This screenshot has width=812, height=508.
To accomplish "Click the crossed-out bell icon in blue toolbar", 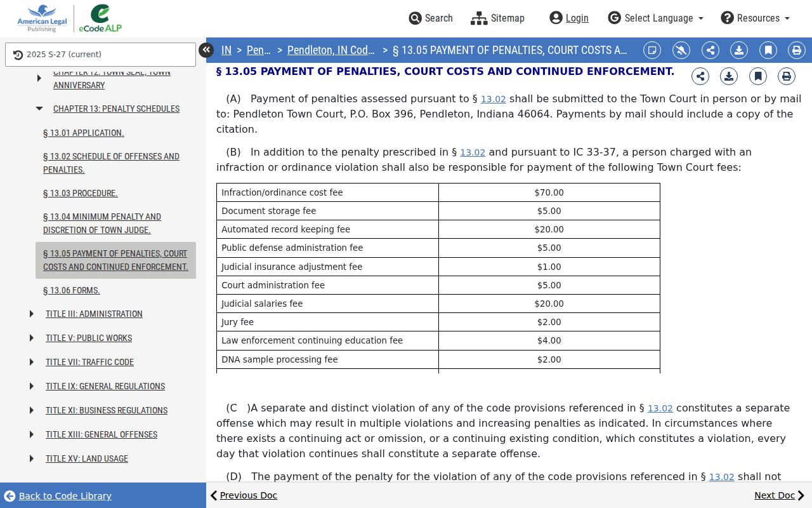I will [x=681, y=50].
